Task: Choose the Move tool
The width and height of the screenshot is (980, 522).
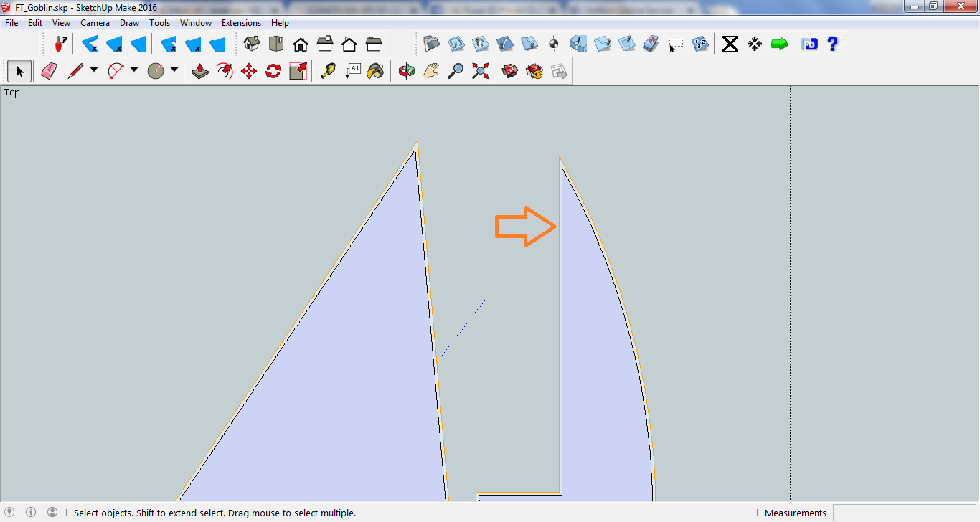Action: tap(249, 71)
